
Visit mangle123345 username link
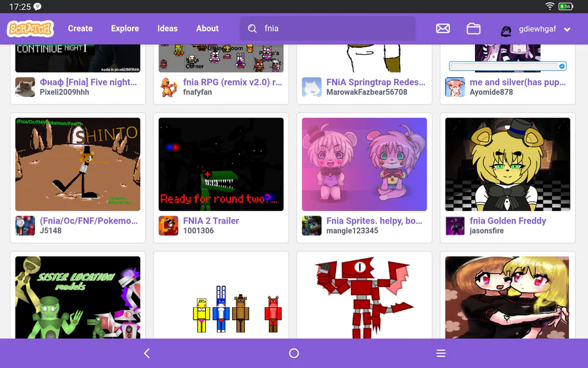(352, 231)
